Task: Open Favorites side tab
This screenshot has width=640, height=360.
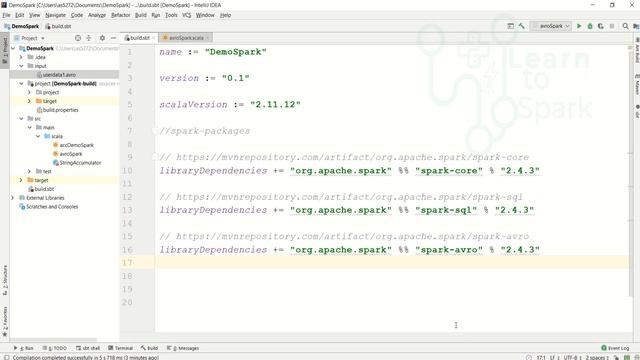Action: click(5, 322)
